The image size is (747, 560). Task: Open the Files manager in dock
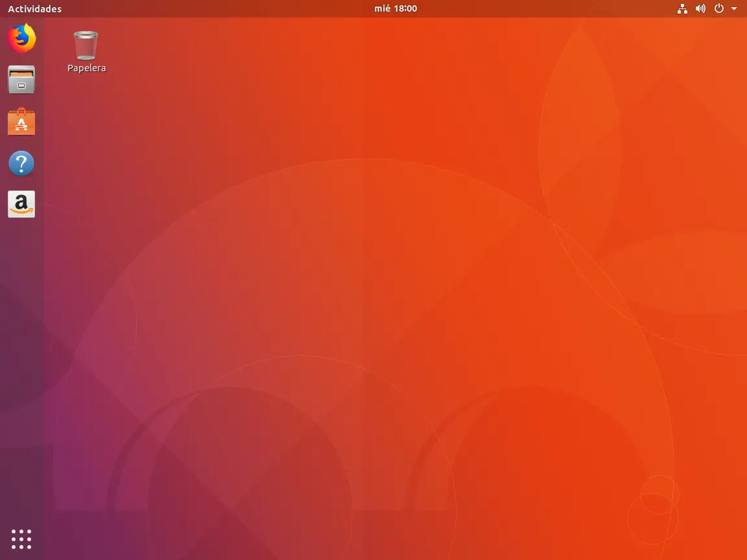pyautogui.click(x=21, y=80)
